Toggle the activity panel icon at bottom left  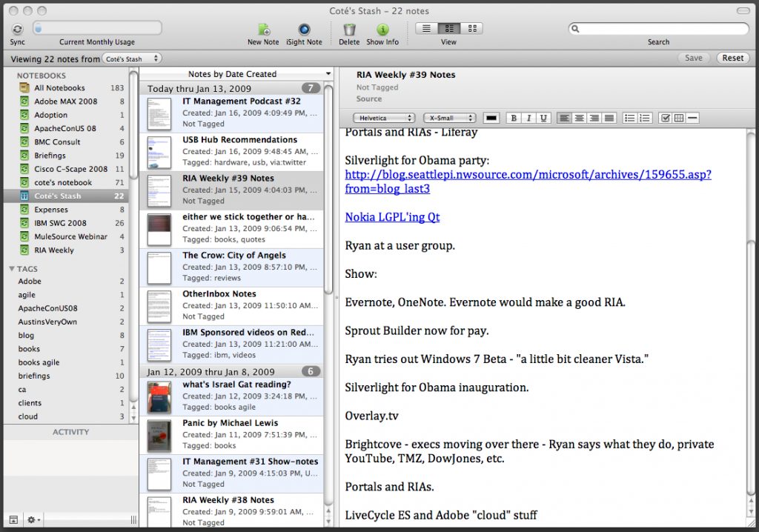point(13,520)
